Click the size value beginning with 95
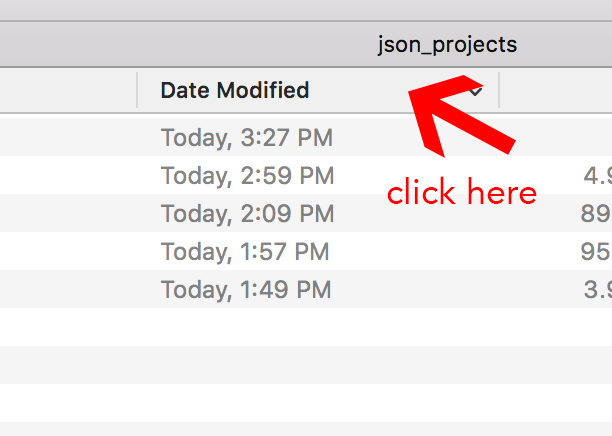 click(596, 251)
